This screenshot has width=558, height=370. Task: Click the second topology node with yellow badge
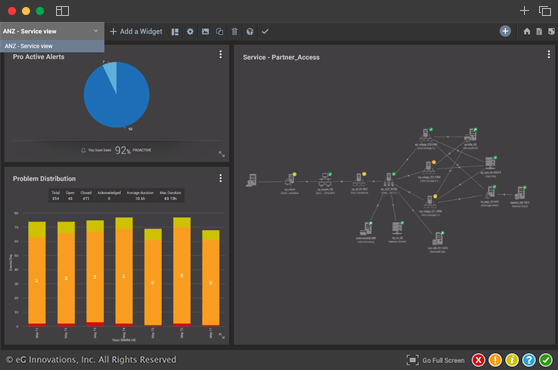pos(359,180)
